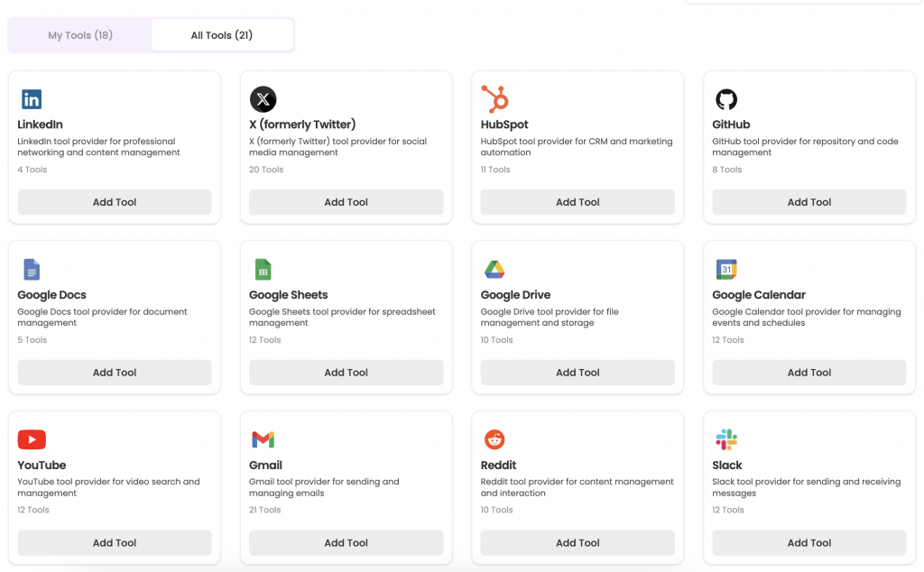This screenshot has width=924, height=572.
Task: Click the HubSpot card title
Action: point(504,125)
